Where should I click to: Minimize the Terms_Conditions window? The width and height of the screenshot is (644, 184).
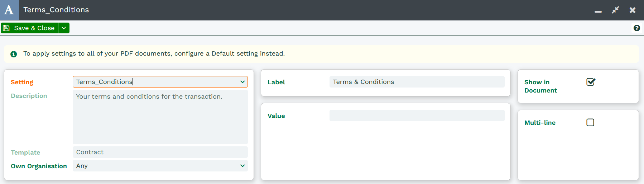tap(598, 11)
